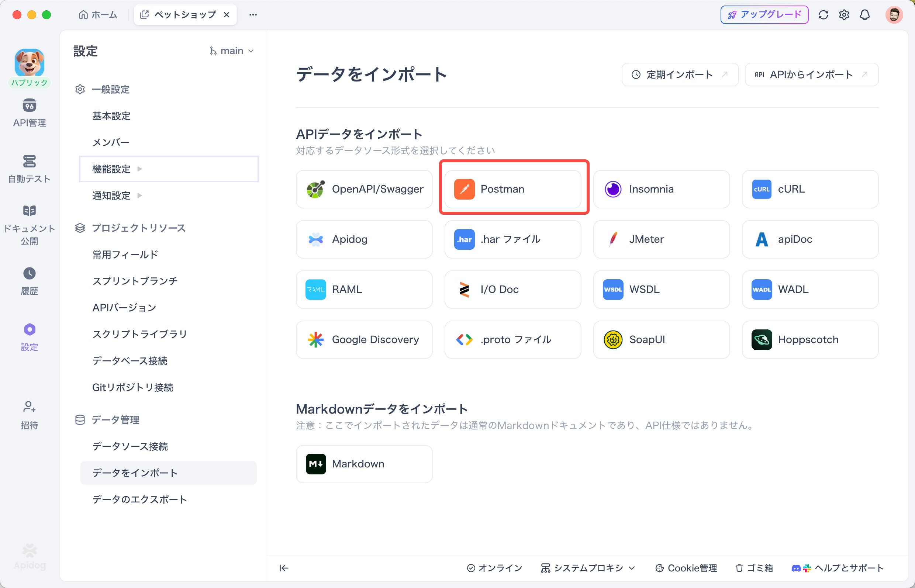Open the 自動テスト sidebar section
The image size is (915, 588).
click(x=30, y=169)
